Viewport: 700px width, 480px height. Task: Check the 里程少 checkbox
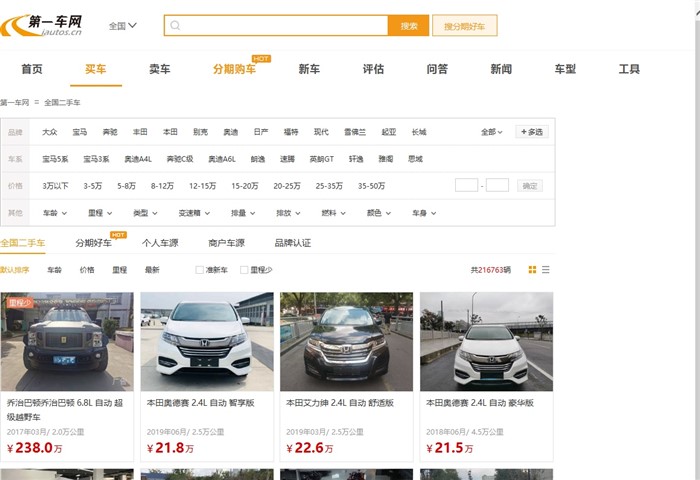244,270
